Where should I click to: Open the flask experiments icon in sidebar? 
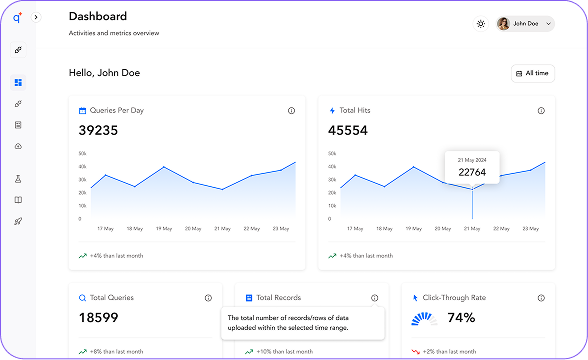(18, 179)
